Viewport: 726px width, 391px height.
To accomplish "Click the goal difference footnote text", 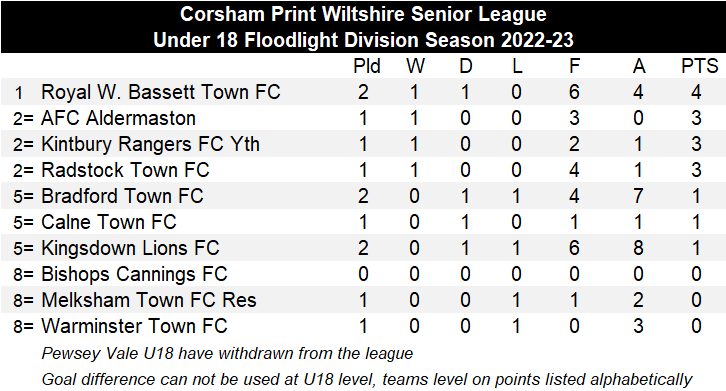I will [x=367, y=379].
